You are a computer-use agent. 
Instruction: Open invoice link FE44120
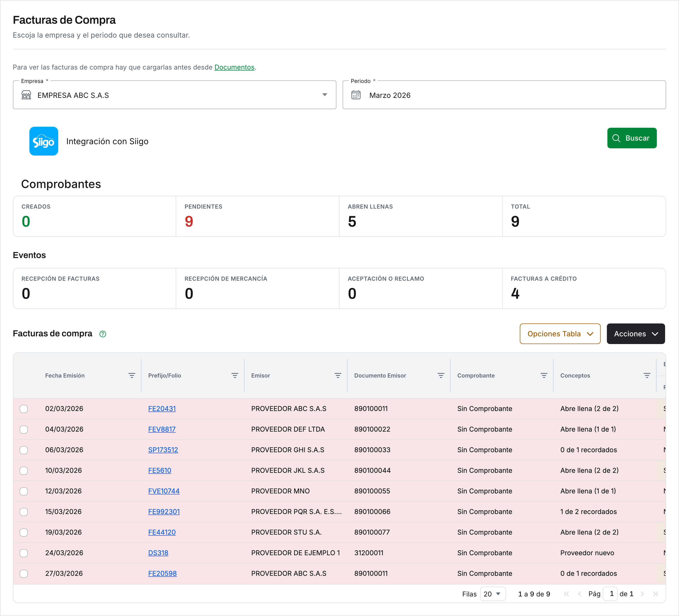162,532
